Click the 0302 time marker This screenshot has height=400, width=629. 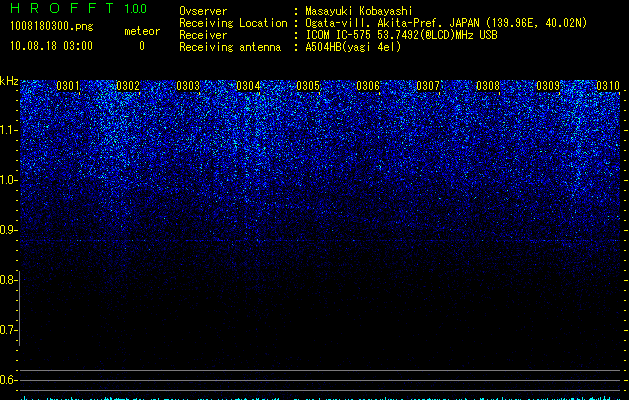[128, 86]
